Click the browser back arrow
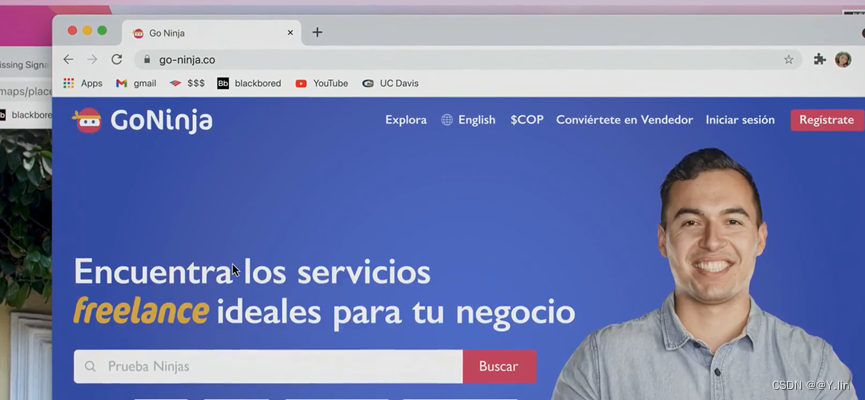865x400 pixels. coord(68,60)
